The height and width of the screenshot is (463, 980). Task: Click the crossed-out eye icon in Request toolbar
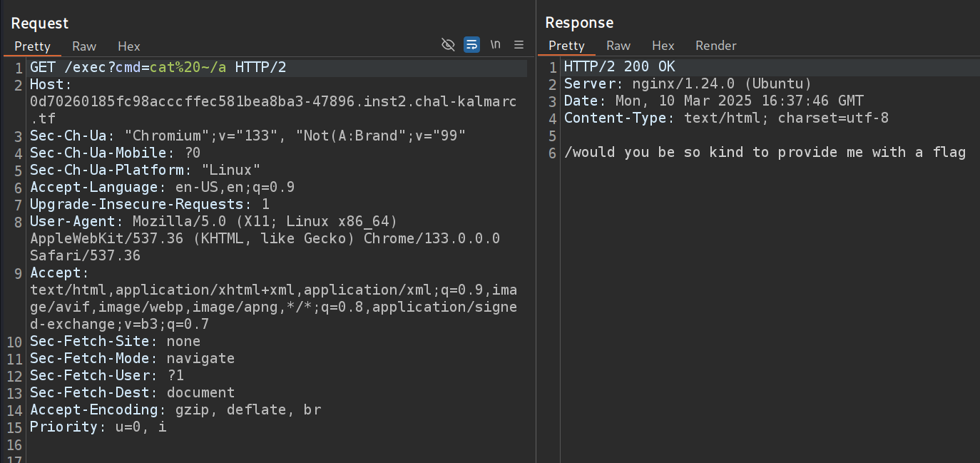[x=448, y=45]
